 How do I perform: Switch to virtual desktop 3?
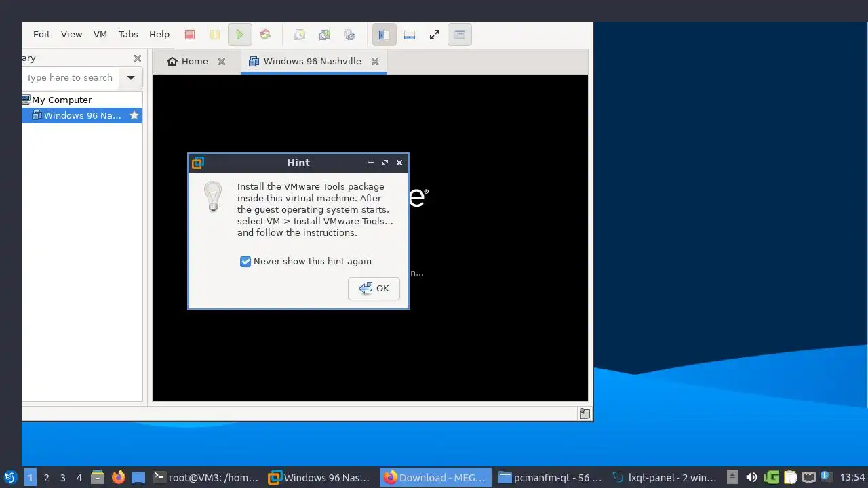tap(62, 477)
